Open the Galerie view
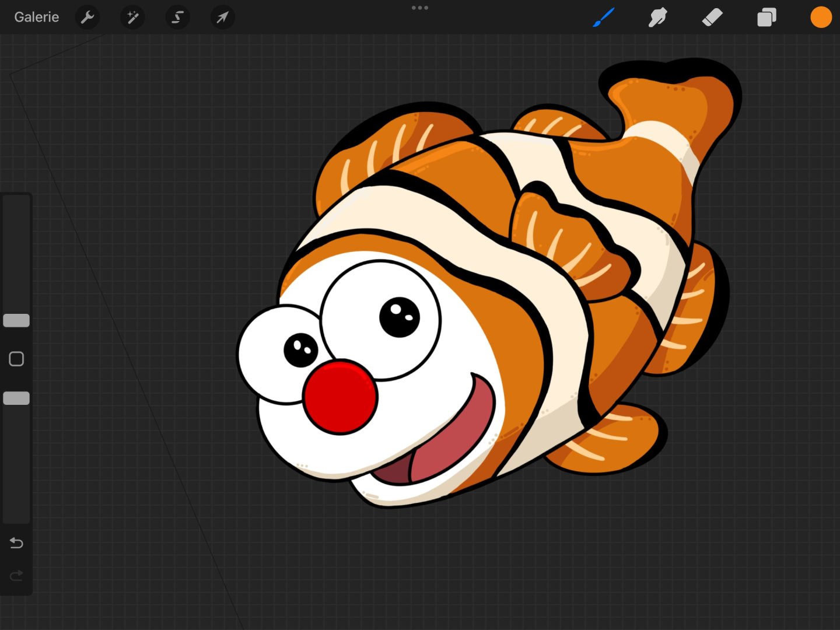Image resolution: width=840 pixels, height=630 pixels. pyautogui.click(x=36, y=17)
